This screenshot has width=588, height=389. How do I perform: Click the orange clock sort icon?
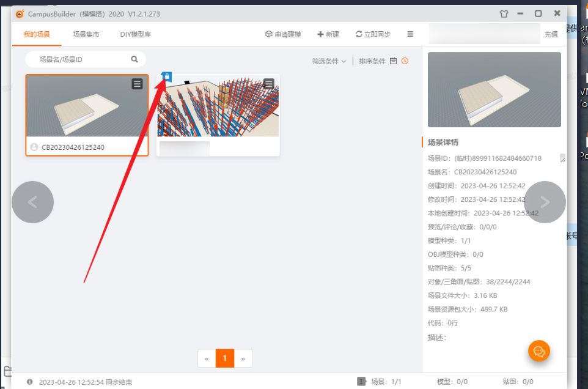pos(405,61)
